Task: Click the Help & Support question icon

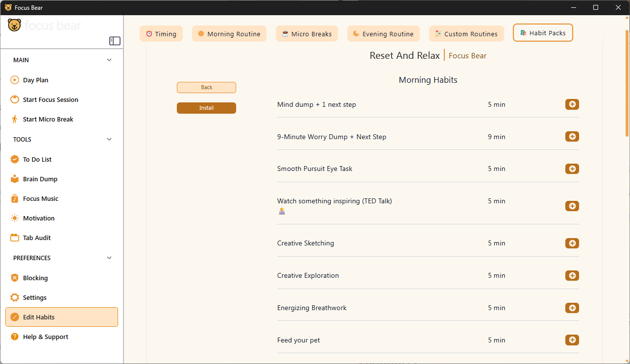Action: point(15,337)
